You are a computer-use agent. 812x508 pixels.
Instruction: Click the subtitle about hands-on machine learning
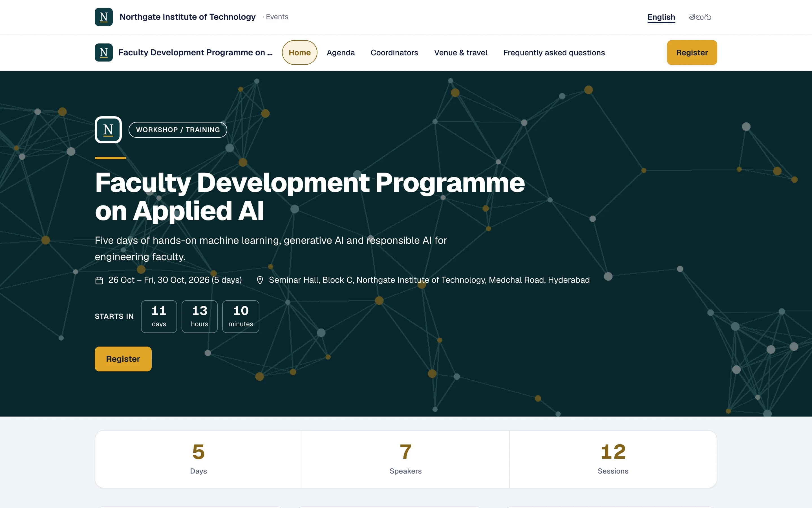[x=271, y=249]
